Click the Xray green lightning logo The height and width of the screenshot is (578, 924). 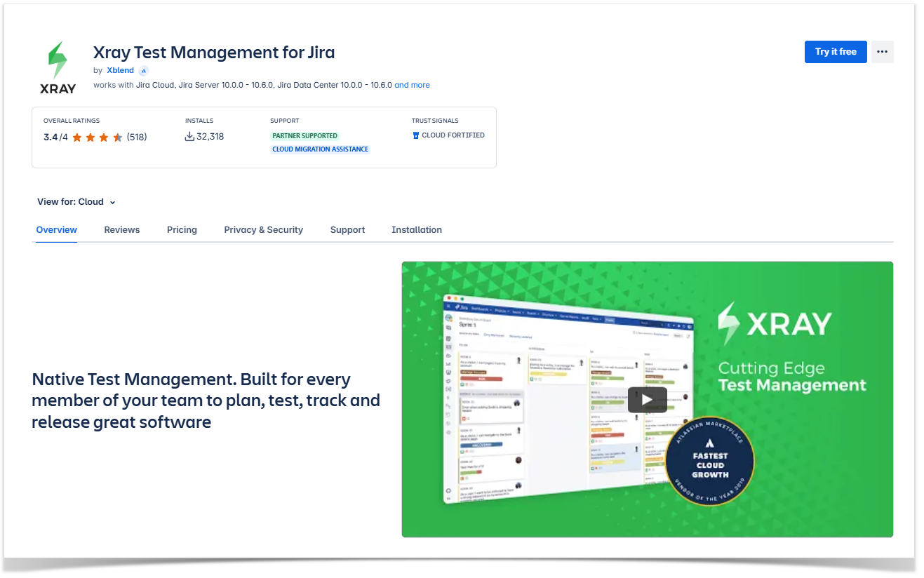[x=58, y=67]
